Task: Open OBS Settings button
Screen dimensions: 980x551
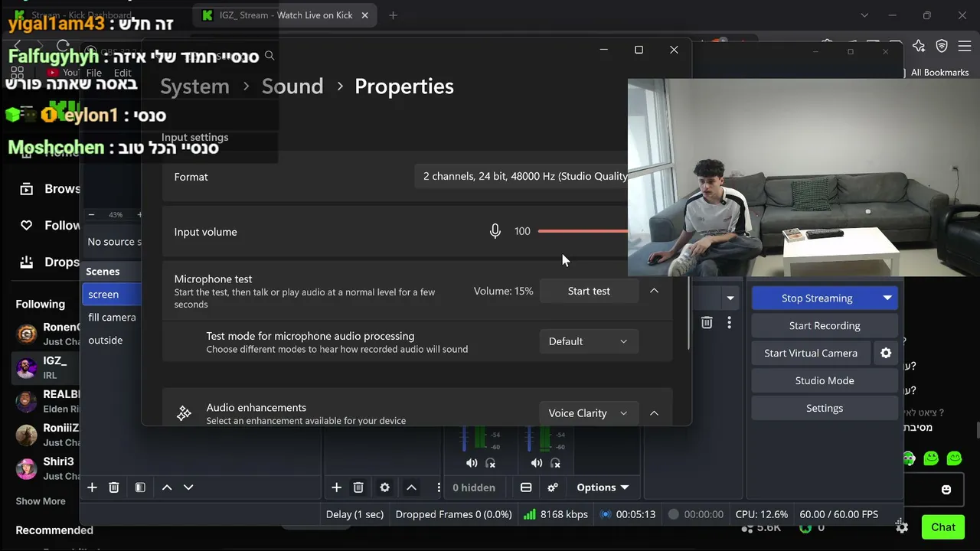Action: tap(825, 408)
